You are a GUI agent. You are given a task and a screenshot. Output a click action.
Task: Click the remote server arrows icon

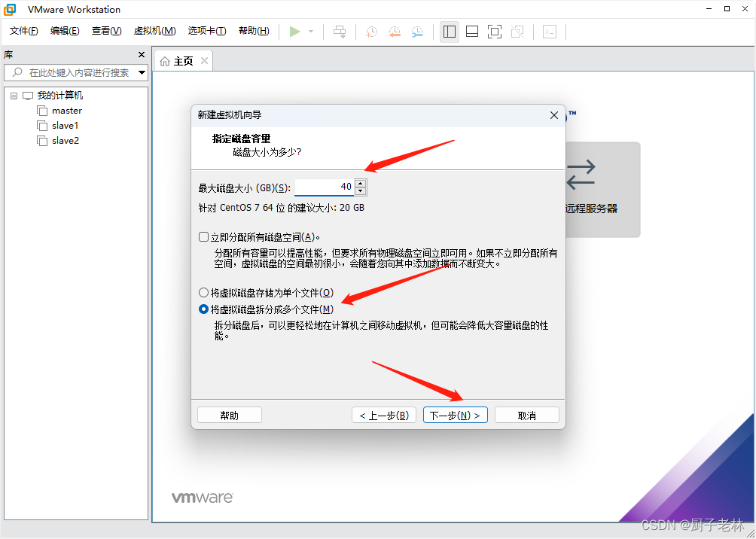pyautogui.click(x=581, y=175)
